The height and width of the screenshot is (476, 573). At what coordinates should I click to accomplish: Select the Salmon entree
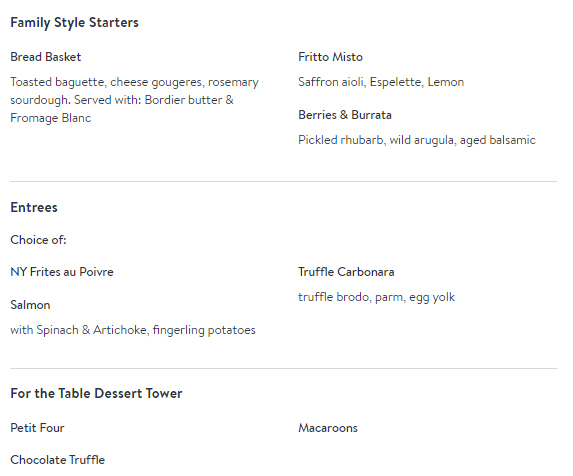(x=30, y=305)
